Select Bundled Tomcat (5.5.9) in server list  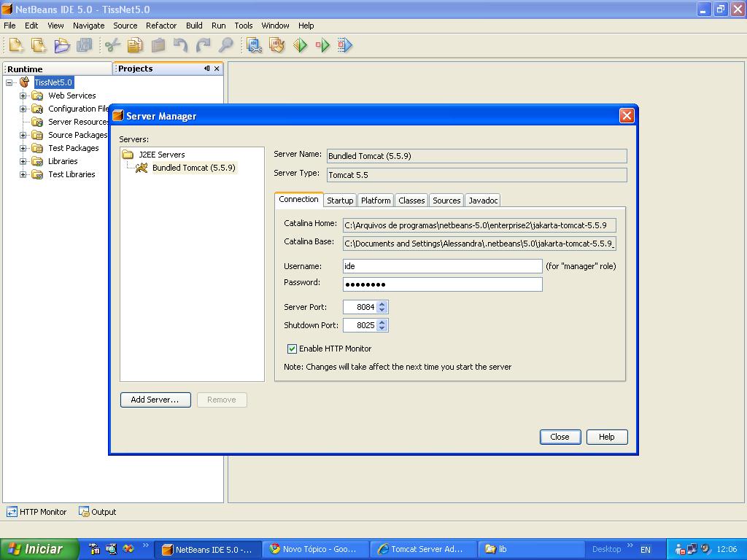[x=194, y=168]
